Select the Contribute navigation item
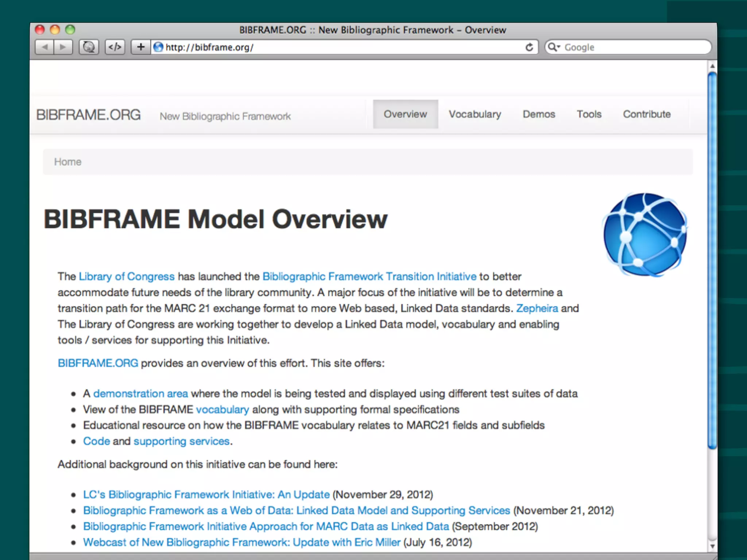 647,114
